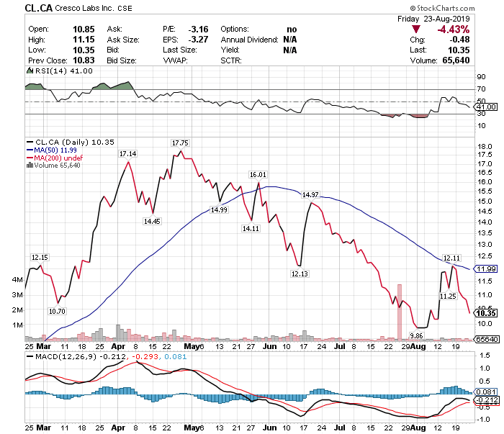The width and height of the screenshot is (504, 434).
Task: Select the CL.CA ticker symbol title
Action: tap(39, 8)
